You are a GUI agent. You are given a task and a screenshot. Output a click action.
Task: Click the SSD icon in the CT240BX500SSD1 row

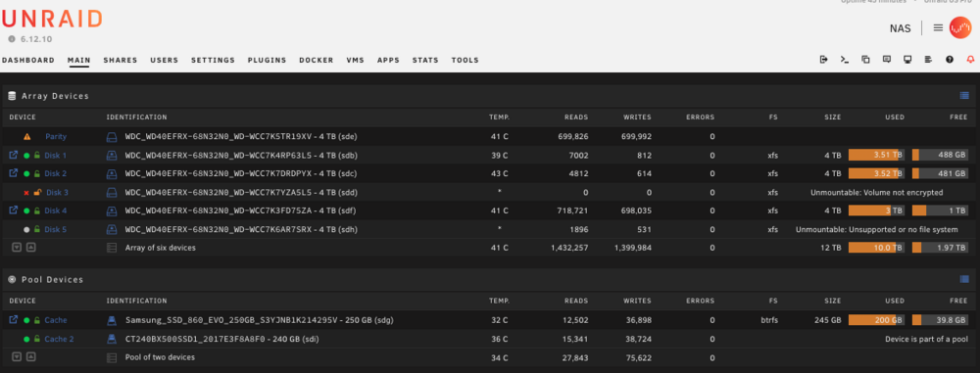pyautogui.click(x=112, y=340)
